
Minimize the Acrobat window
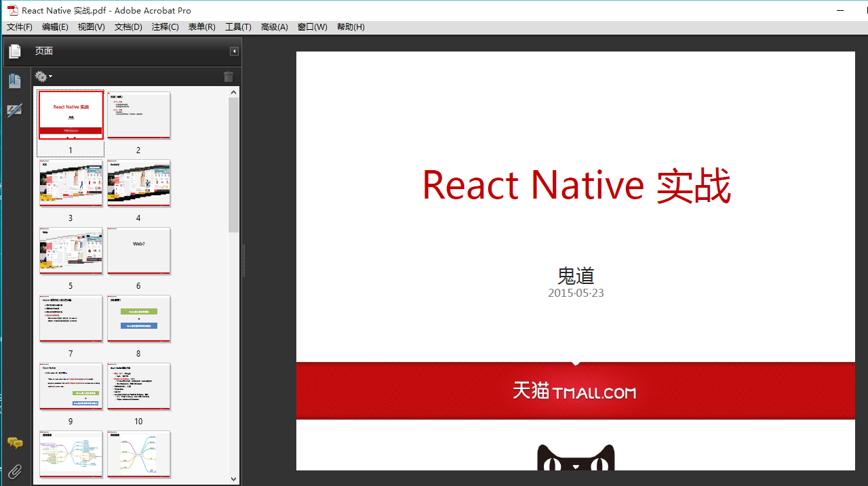coord(841,10)
